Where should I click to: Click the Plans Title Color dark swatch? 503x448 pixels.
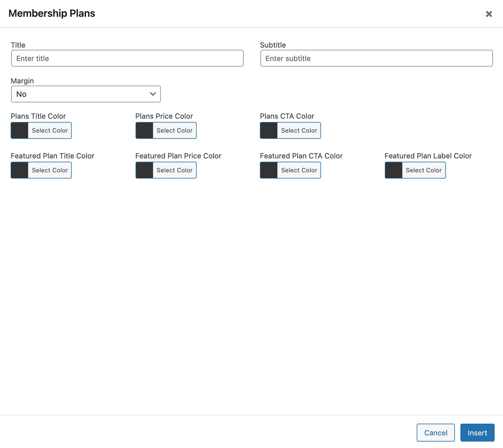tap(20, 130)
